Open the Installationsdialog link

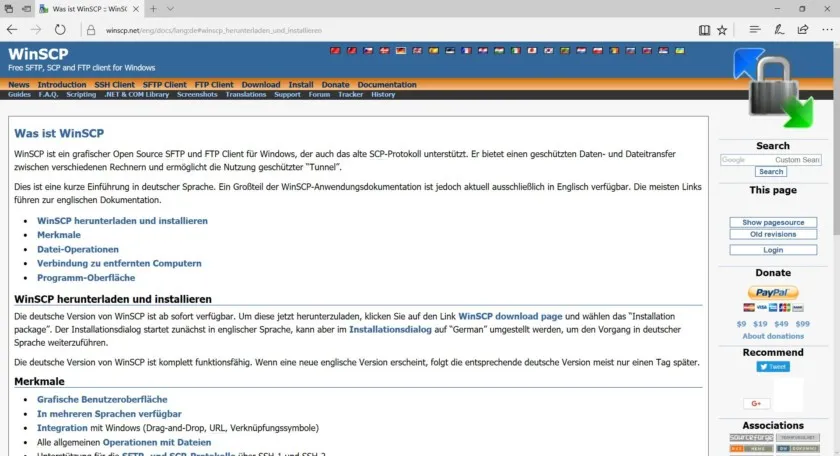pyautogui.click(x=390, y=330)
